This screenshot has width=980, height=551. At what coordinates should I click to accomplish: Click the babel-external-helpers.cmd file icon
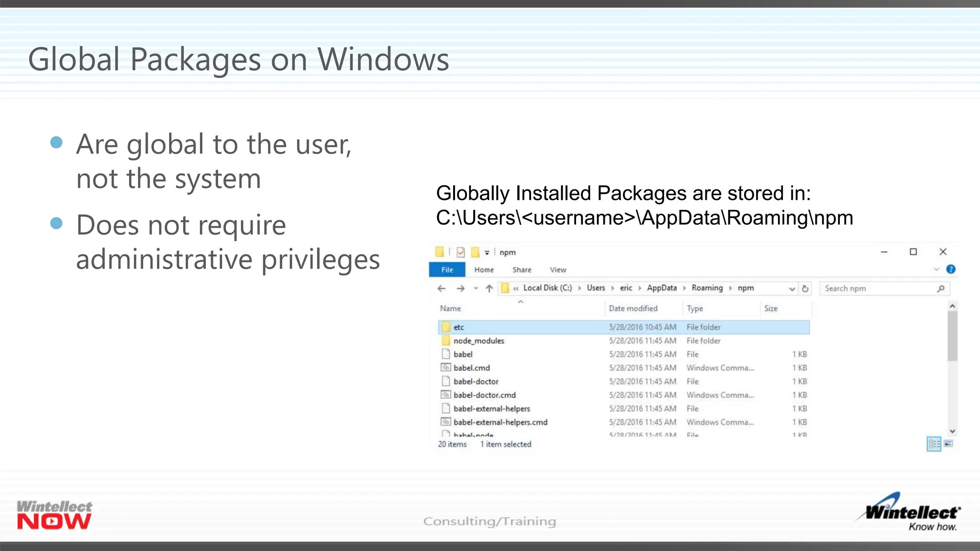(446, 422)
